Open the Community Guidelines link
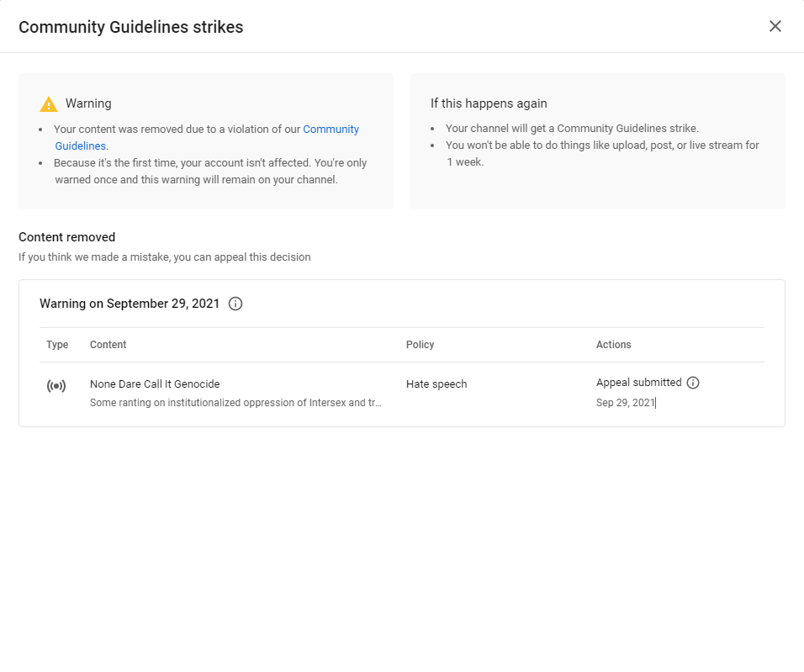Image resolution: width=804 pixels, height=672 pixels. 331,130
